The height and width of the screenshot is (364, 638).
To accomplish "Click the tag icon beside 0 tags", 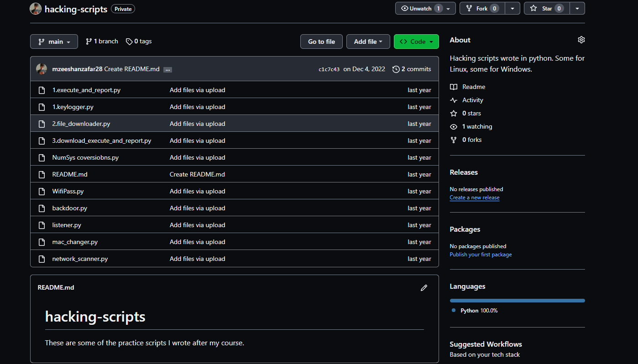I will click(129, 42).
